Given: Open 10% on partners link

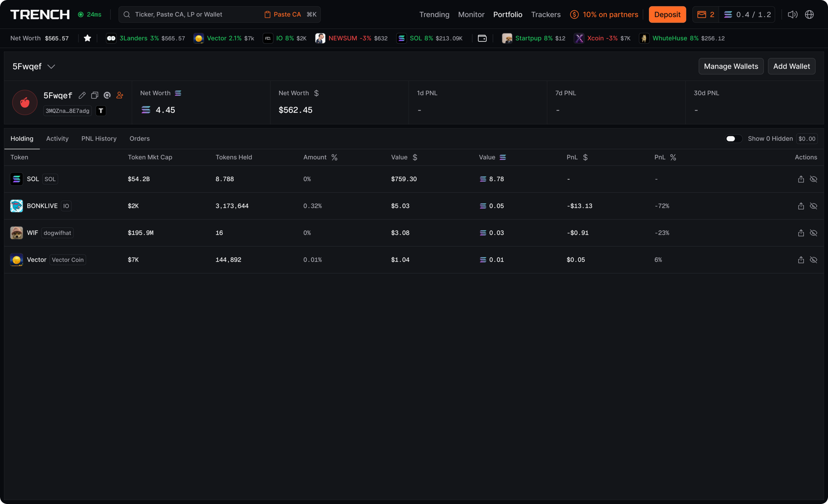Looking at the screenshot, I should pyautogui.click(x=604, y=14).
